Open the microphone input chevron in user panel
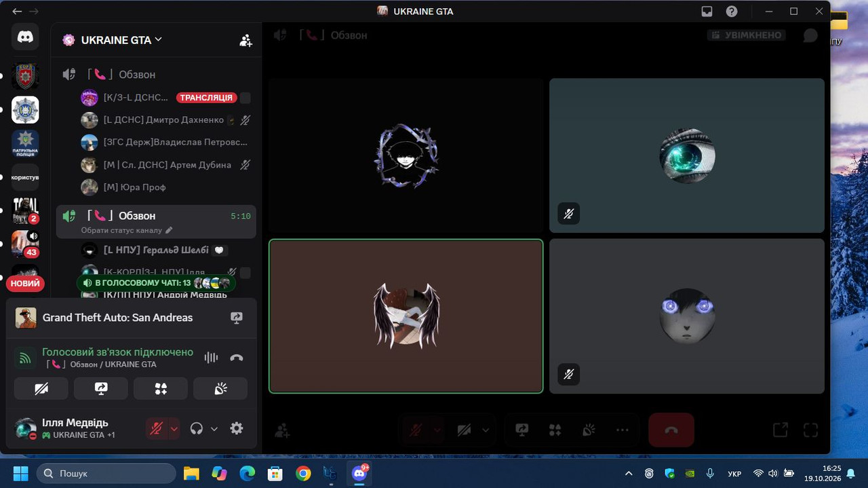 [x=174, y=428]
